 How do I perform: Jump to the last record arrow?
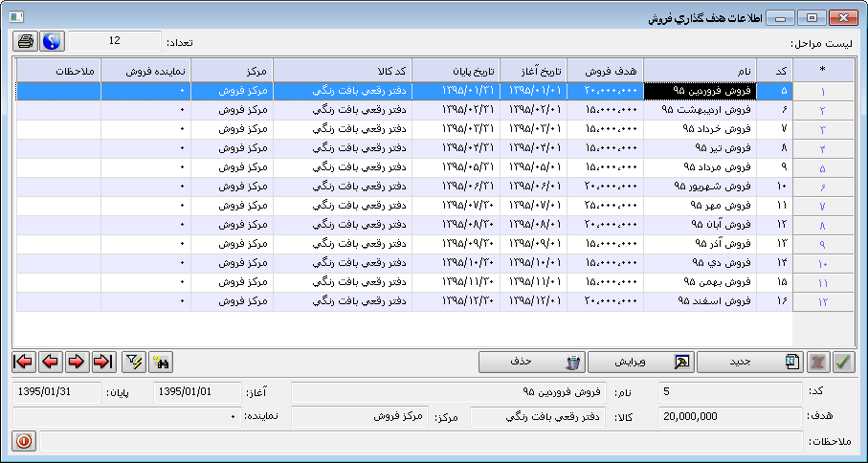click(x=103, y=362)
